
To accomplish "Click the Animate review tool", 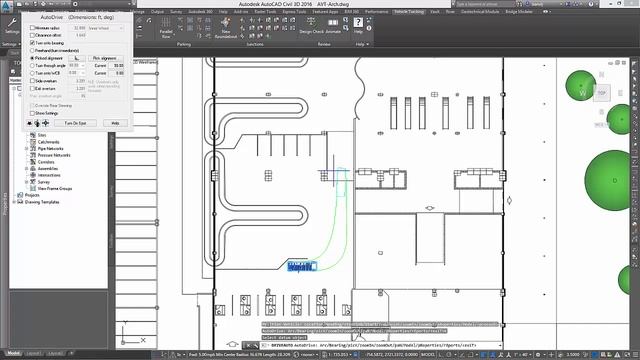I will [x=333, y=25].
